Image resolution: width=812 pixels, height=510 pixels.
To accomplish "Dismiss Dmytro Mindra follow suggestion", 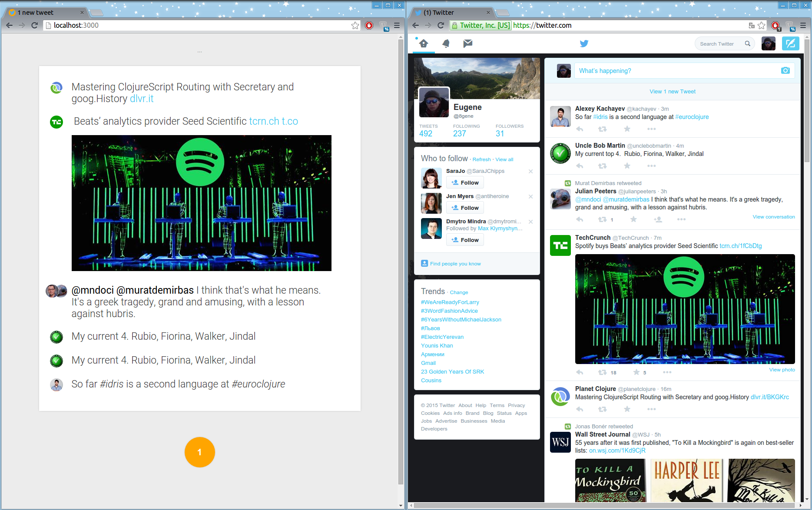I will (530, 222).
